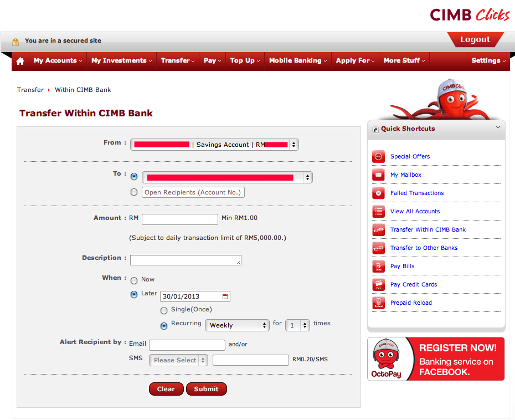515x420 pixels.
Task: Open the calendar picker next to date
Action: (225, 296)
